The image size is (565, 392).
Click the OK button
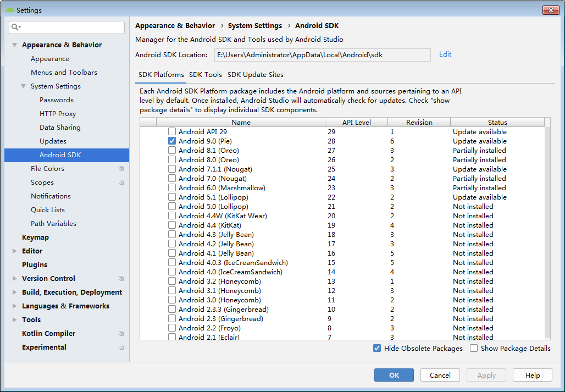coord(394,375)
